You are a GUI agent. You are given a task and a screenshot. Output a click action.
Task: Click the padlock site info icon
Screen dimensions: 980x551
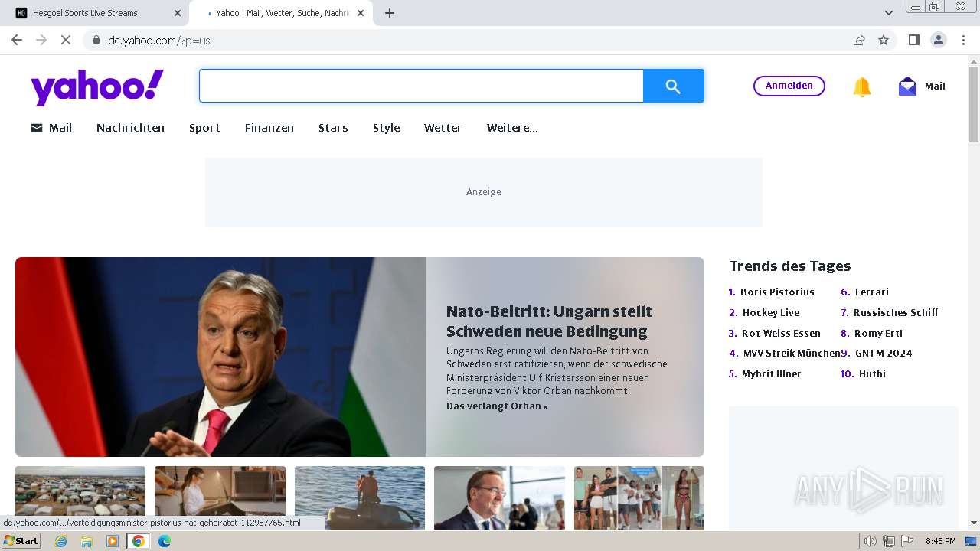click(96, 41)
